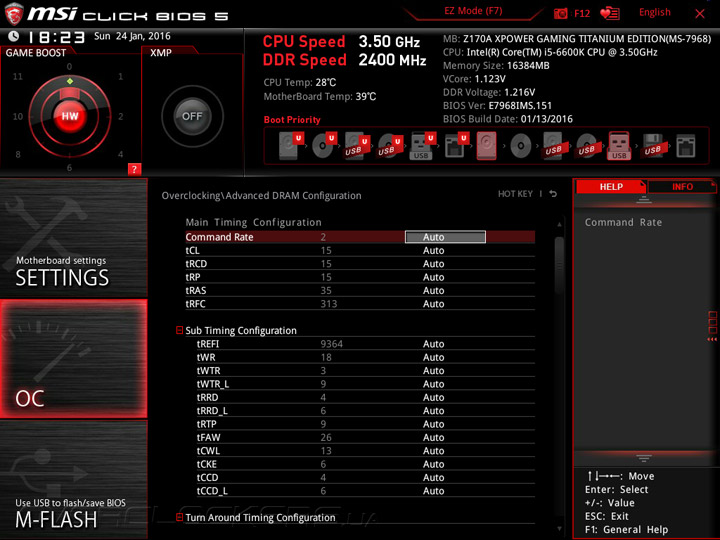
Task: Switch to the INFO tab
Action: coord(682,186)
